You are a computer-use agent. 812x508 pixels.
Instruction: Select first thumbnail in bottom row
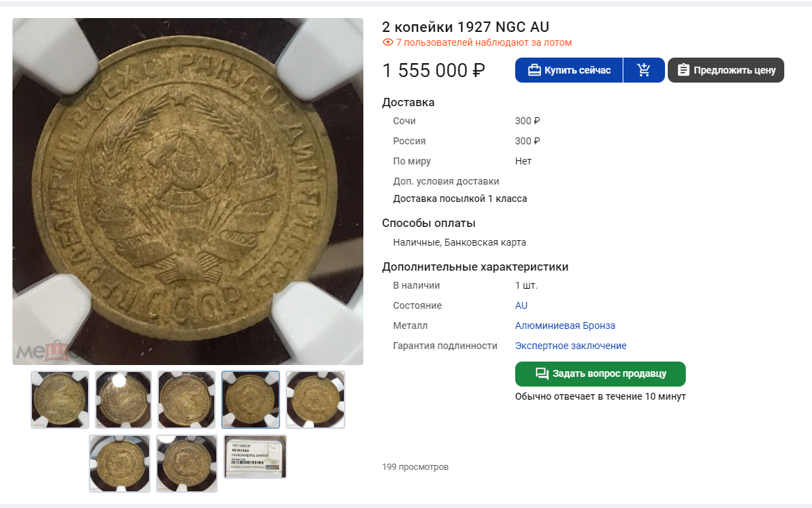tap(120, 464)
